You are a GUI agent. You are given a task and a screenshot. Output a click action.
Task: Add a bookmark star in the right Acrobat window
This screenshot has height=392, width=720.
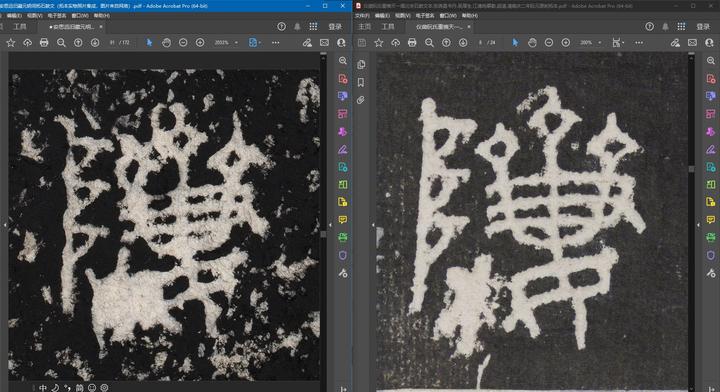(379, 43)
